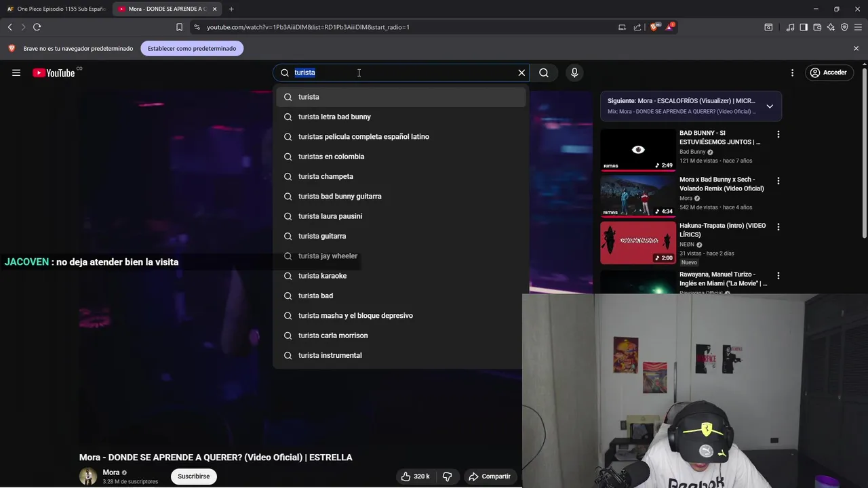Viewport: 868px width, 488px height.
Task: Choose suggestion "turista laura pausini"
Action: tap(401, 216)
